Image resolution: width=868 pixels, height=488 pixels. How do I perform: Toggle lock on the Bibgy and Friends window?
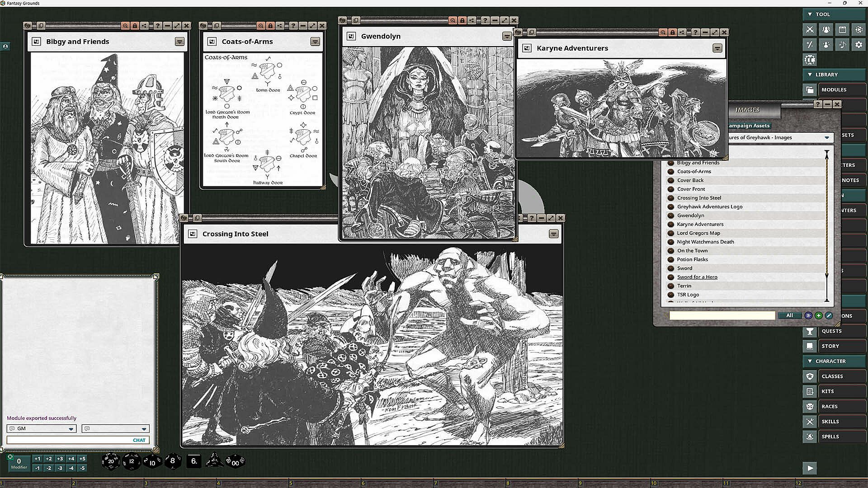135,26
